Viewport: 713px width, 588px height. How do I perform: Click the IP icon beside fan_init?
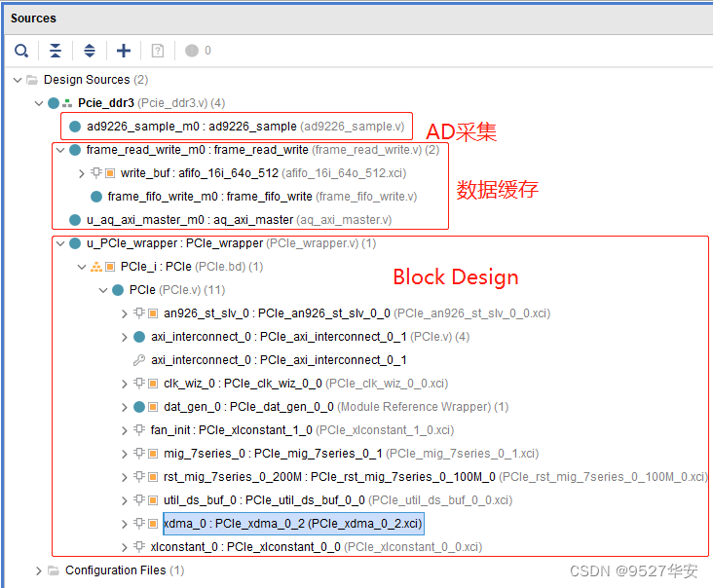tap(139, 430)
